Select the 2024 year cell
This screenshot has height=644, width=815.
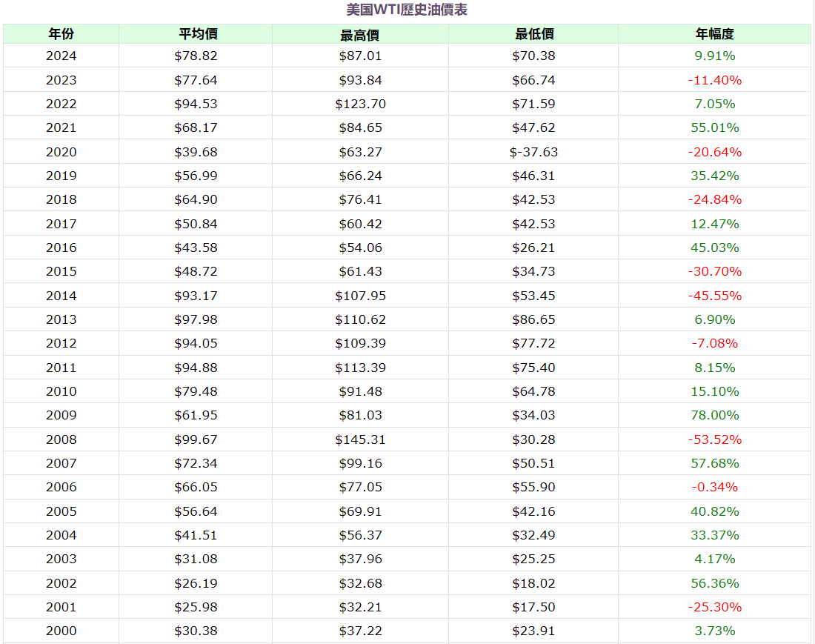[x=61, y=56]
